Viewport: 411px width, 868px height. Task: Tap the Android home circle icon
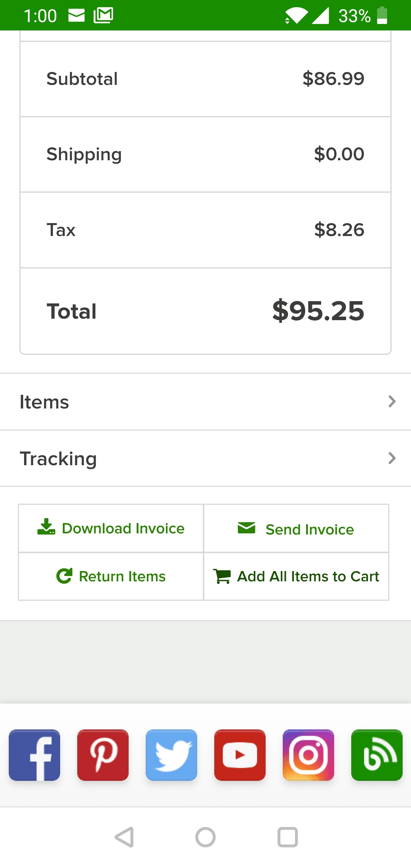click(x=205, y=837)
